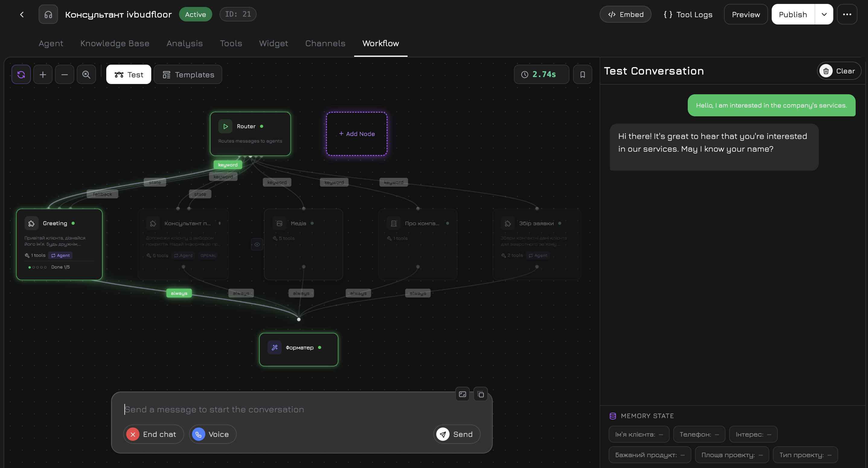Open the Channels tab
The height and width of the screenshot is (468, 868).
325,43
